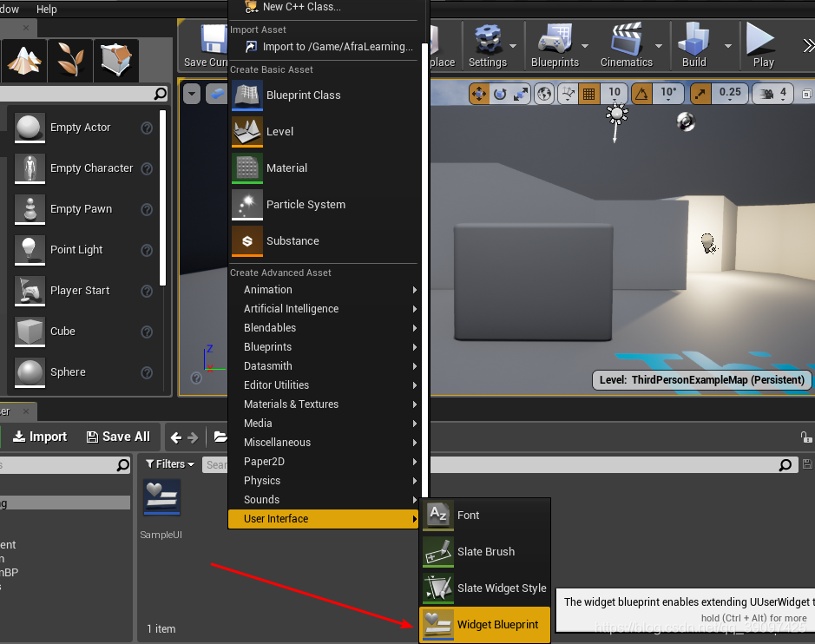Open the Filters dropdown
The height and width of the screenshot is (644, 815).
coord(170,464)
